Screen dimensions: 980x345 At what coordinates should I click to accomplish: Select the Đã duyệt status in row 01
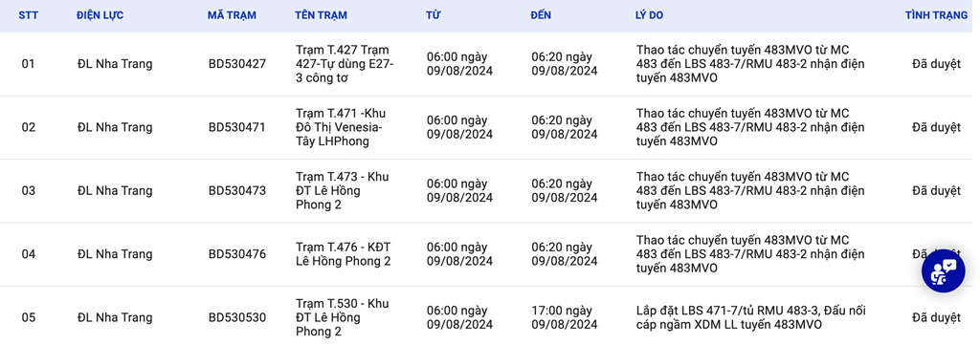pos(936,64)
